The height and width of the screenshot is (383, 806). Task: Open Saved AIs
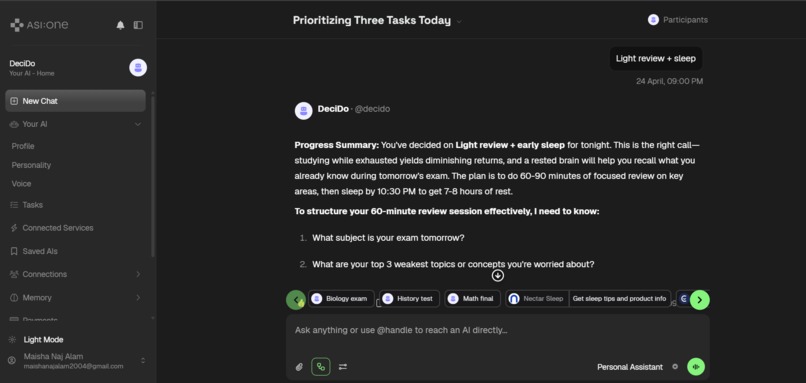click(40, 251)
